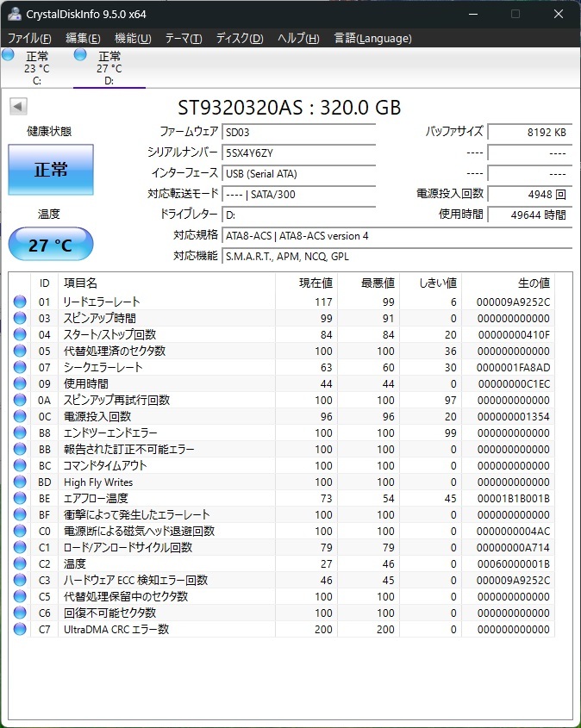Switch to drive C: disk tab
Viewport: 581px width, 728px height.
(x=37, y=68)
